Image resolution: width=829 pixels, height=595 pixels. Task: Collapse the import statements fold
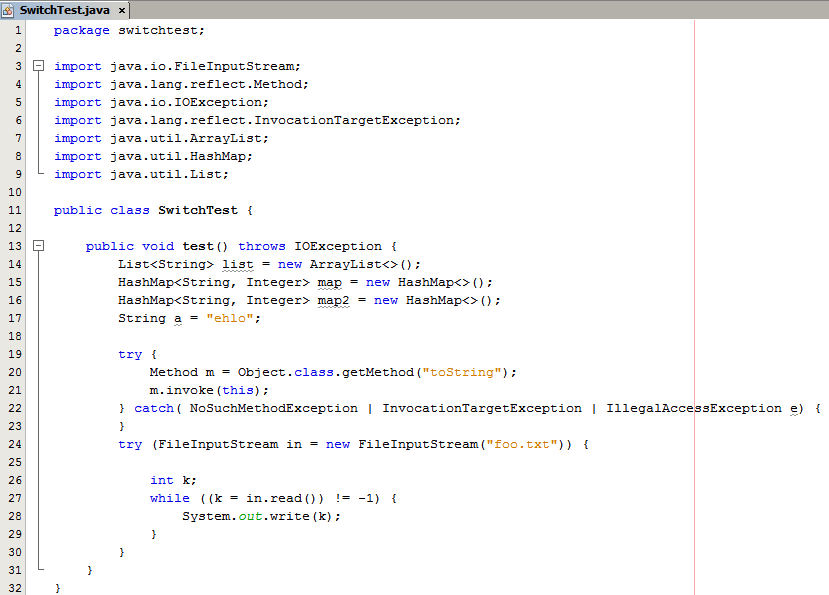click(39, 66)
